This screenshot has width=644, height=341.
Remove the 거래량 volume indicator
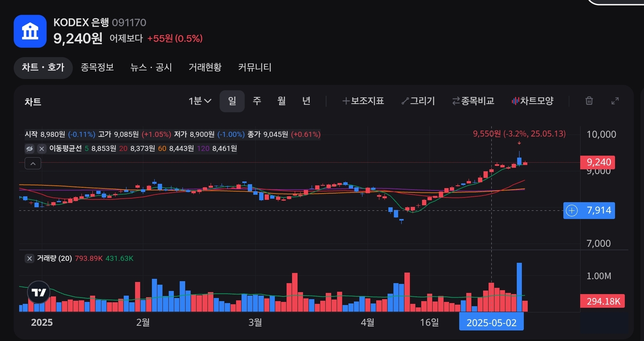pos(29,258)
